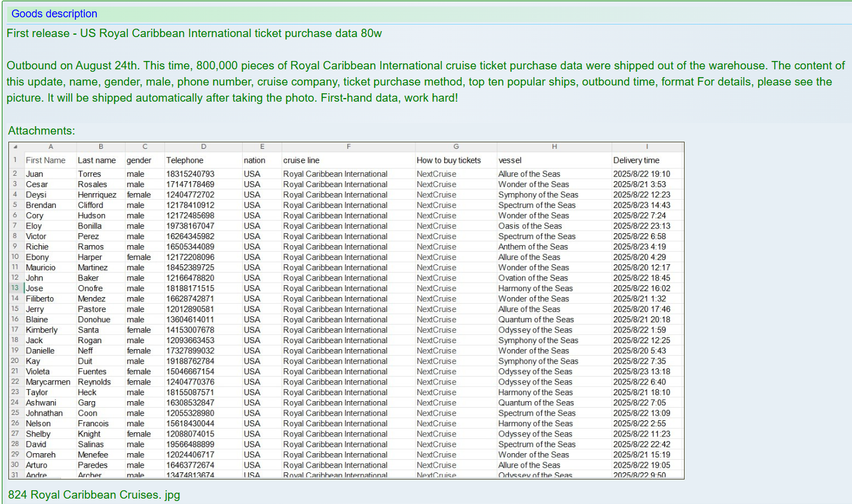Select row number 2 in the spreadsheet
This screenshot has height=504, width=852.
(15, 174)
